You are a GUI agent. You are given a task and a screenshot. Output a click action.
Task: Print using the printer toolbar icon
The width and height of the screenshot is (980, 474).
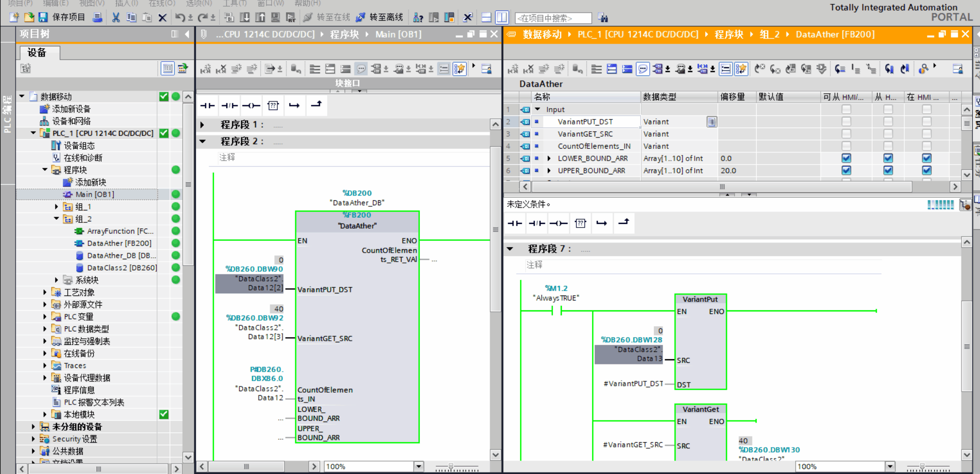[97, 17]
